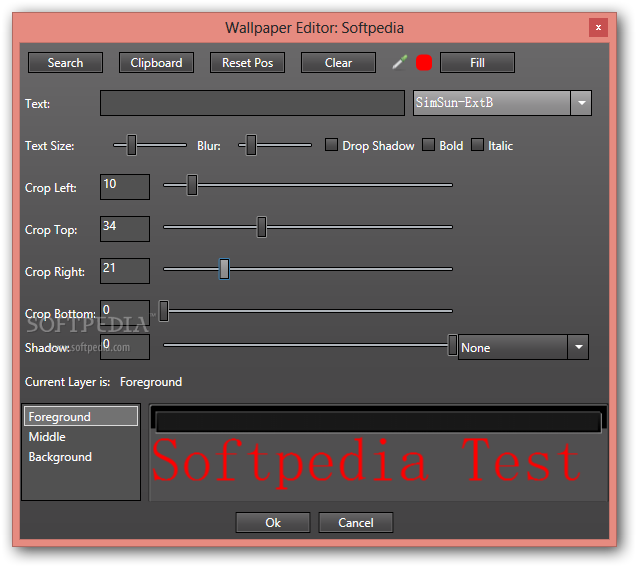Click the Shadow slider handle
The width and height of the screenshot is (637, 567).
(x=452, y=345)
